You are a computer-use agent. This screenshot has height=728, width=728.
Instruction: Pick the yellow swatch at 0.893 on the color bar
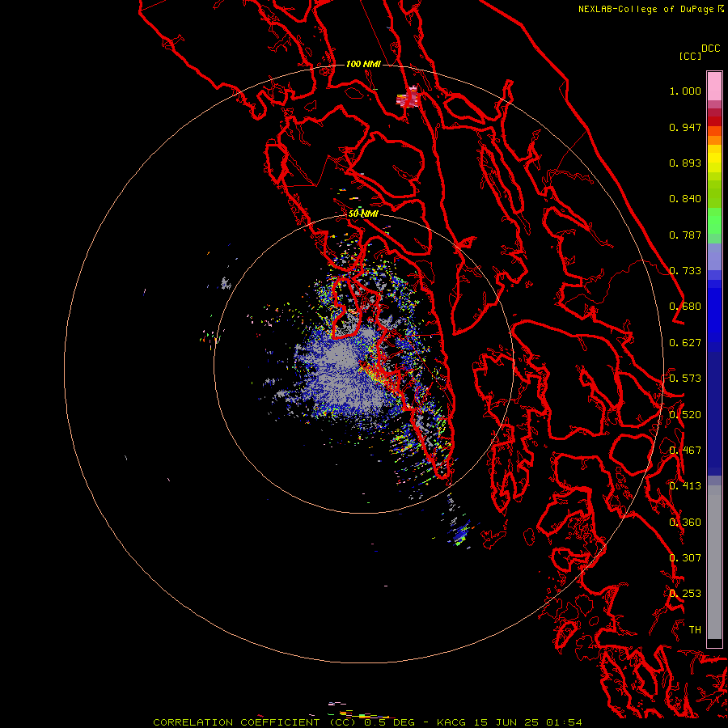(714, 163)
